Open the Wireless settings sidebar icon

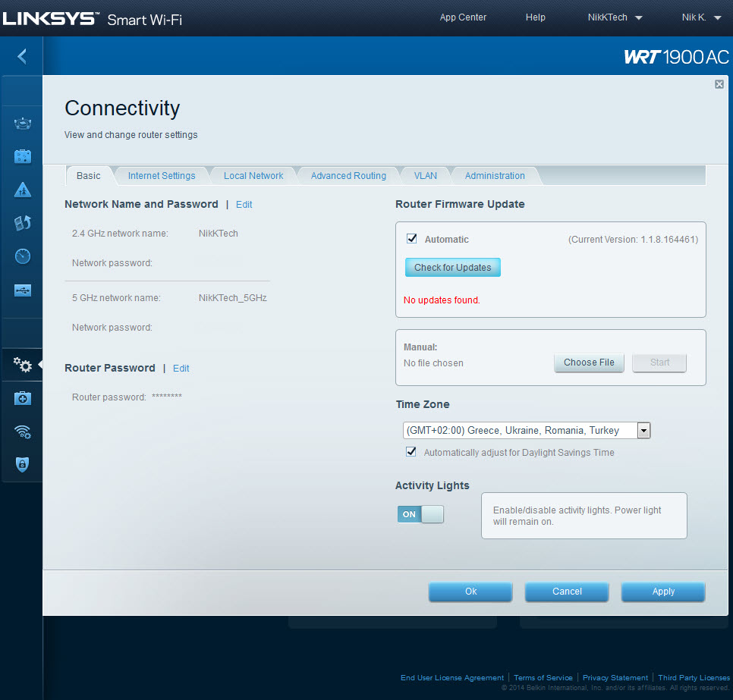click(23, 432)
